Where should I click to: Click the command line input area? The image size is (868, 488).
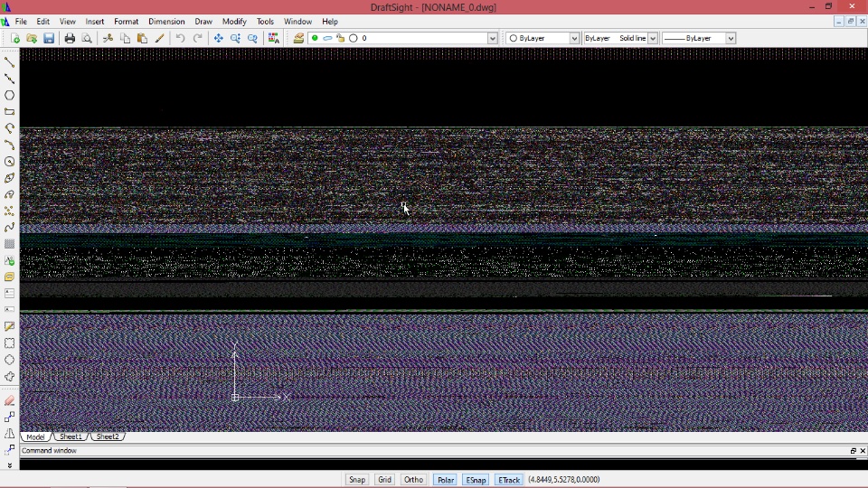coord(443,465)
